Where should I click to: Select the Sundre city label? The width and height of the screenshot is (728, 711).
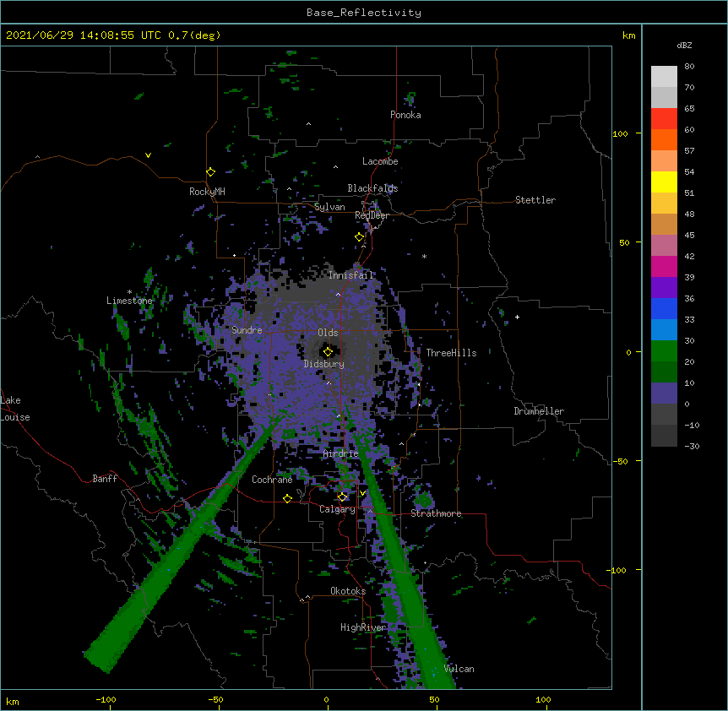pos(247,330)
